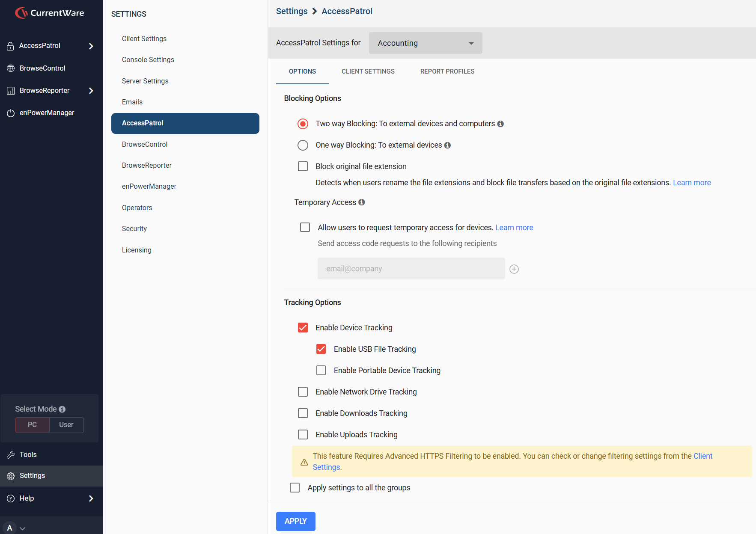Click the plus icon to add email recipient
This screenshot has width=756, height=534.
[x=514, y=269]
